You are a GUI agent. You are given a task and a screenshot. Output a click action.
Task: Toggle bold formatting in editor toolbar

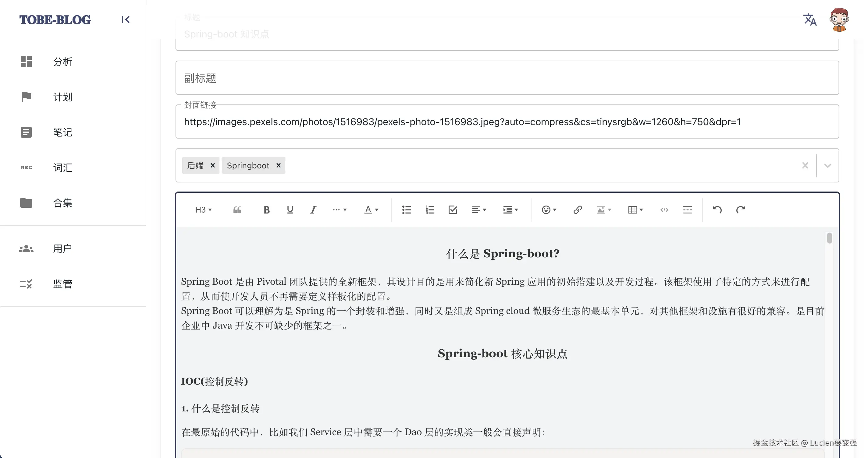(x=267, y=210)
